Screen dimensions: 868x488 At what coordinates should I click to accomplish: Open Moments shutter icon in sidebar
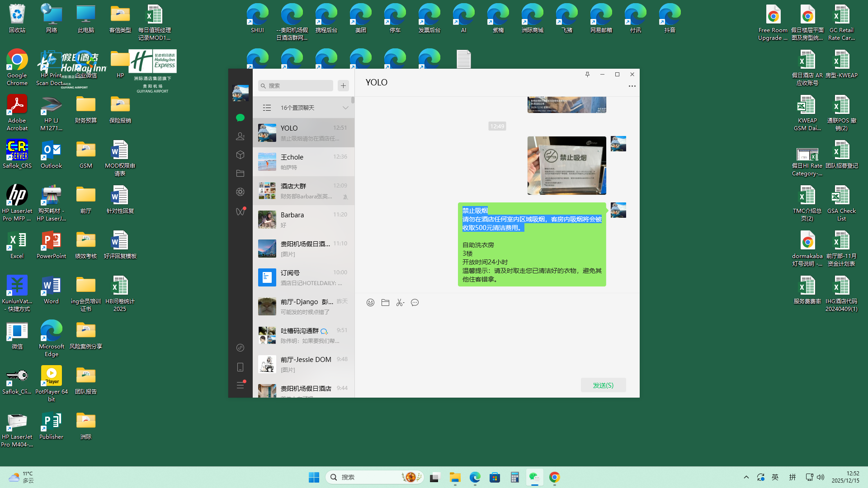[x=240, y=192]
